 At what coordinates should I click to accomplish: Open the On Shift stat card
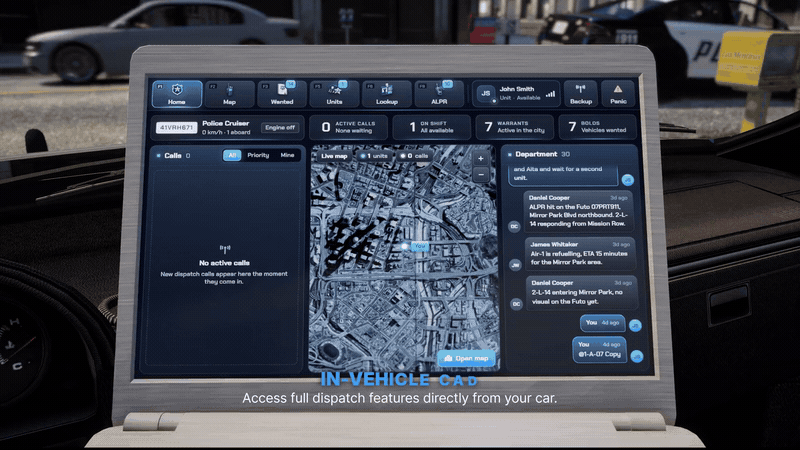[432, 127]
